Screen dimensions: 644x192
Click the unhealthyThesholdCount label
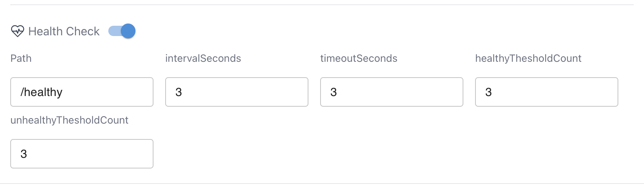[x=69, y=120]
